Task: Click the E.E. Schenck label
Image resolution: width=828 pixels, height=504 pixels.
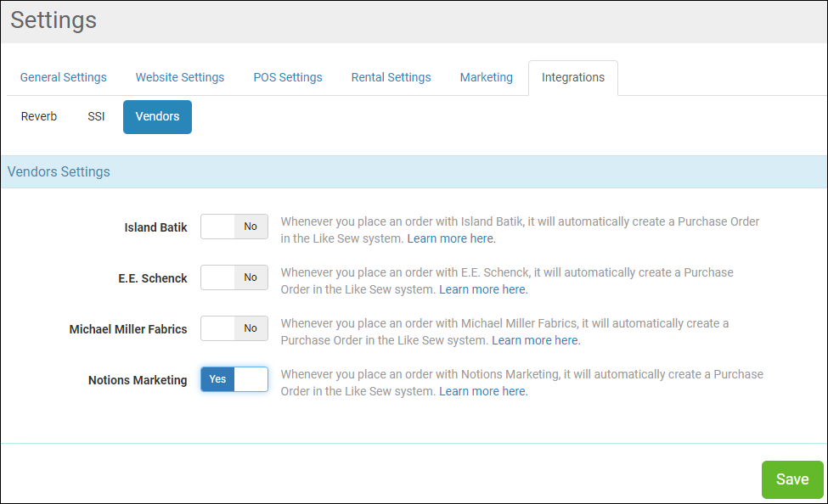Action: coord(153,278)
